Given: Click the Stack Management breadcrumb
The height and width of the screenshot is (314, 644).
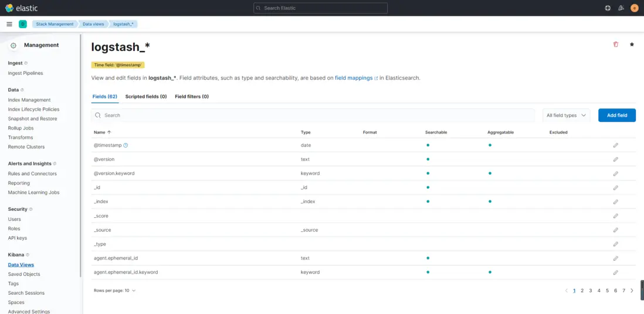Looking at the screenshot, I should point(55,24).
